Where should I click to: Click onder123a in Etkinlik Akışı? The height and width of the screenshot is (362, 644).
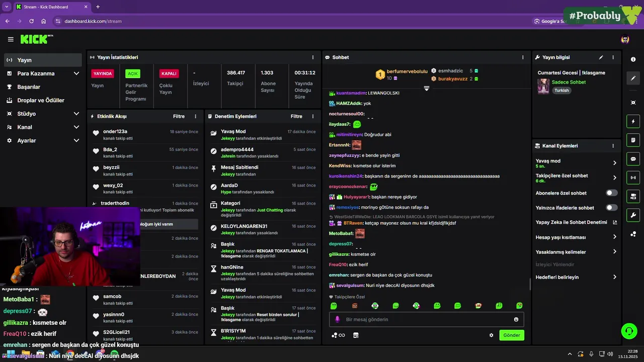(115, 132)
